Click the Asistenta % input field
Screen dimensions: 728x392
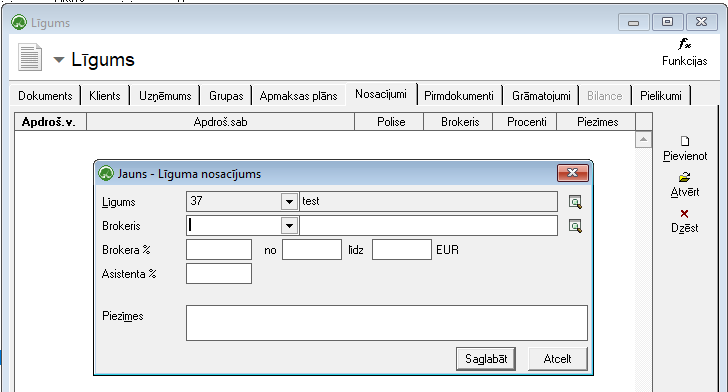[x=219, y=274]
